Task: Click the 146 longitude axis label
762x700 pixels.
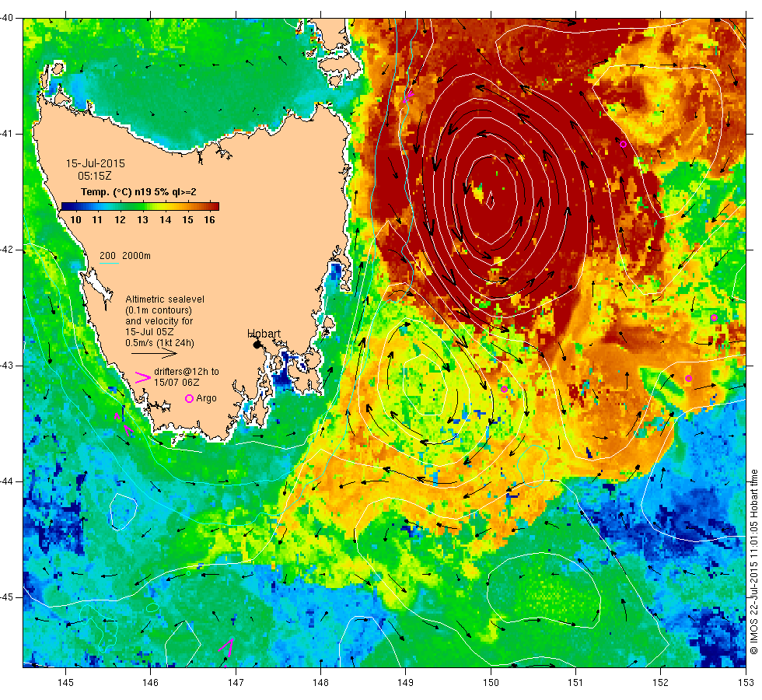Action: point(151,683)
